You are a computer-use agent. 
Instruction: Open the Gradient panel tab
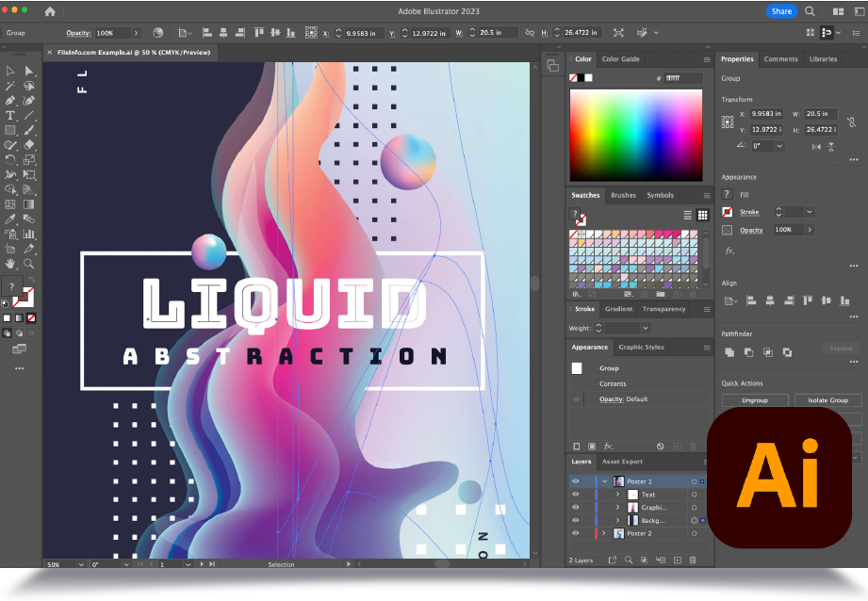click(619, 309)
